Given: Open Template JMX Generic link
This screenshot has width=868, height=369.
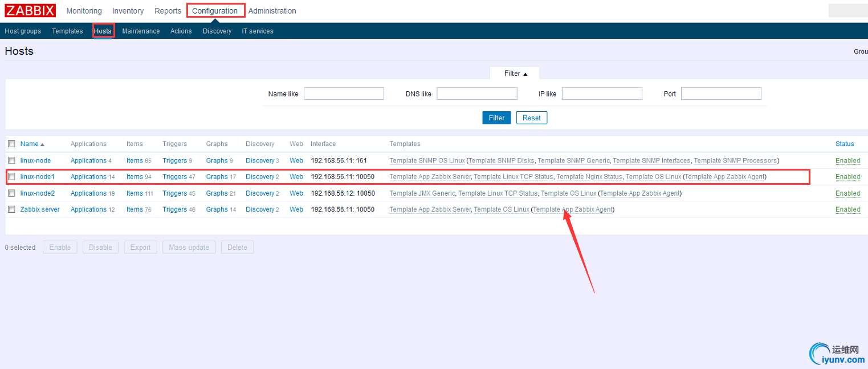Looking at the screenshot, I should pos(422,193).
